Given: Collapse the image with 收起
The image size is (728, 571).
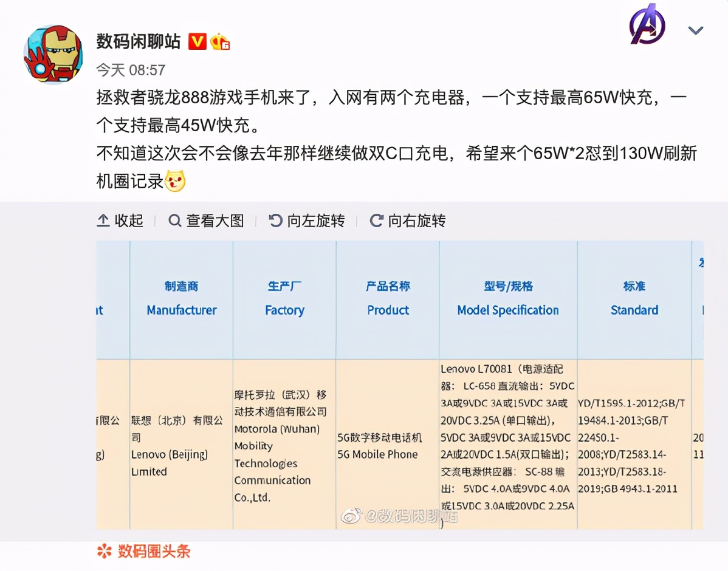Looking at the screenshot, I should [x=120, y=221].
